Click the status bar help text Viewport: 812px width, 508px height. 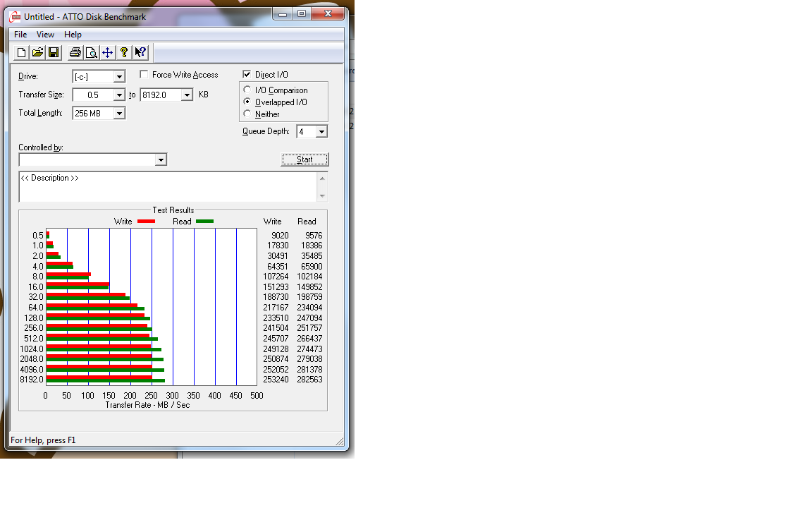pos(43,440)
